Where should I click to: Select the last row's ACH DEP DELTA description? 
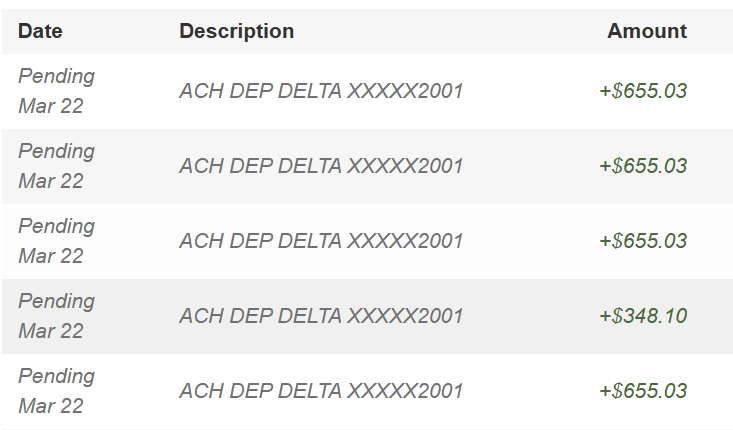click(321, 391)
